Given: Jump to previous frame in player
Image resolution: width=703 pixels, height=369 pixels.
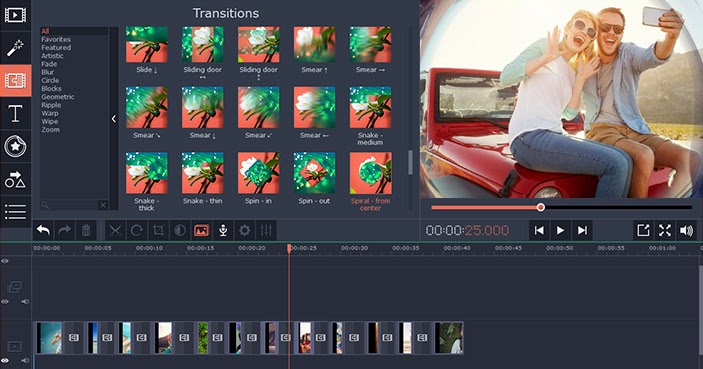Looking at the screenshot, I should point(539,230).
